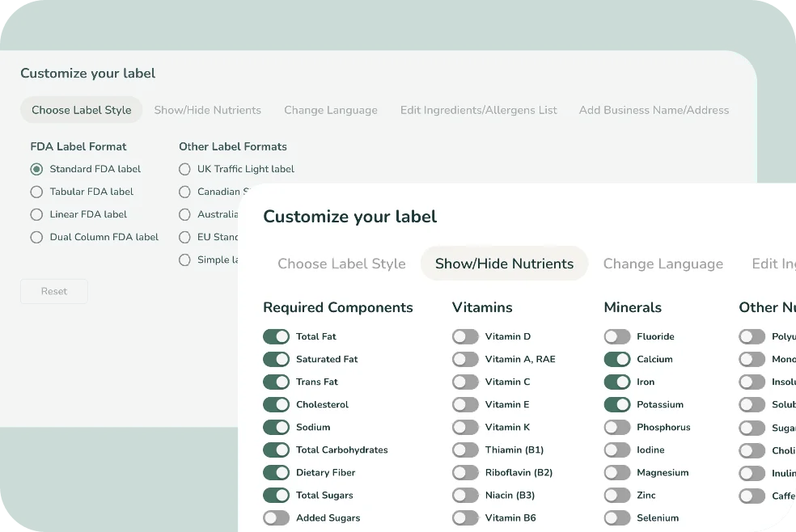
Task: Enable the Added Sugars toggle
Action: (x=276, y=517)
